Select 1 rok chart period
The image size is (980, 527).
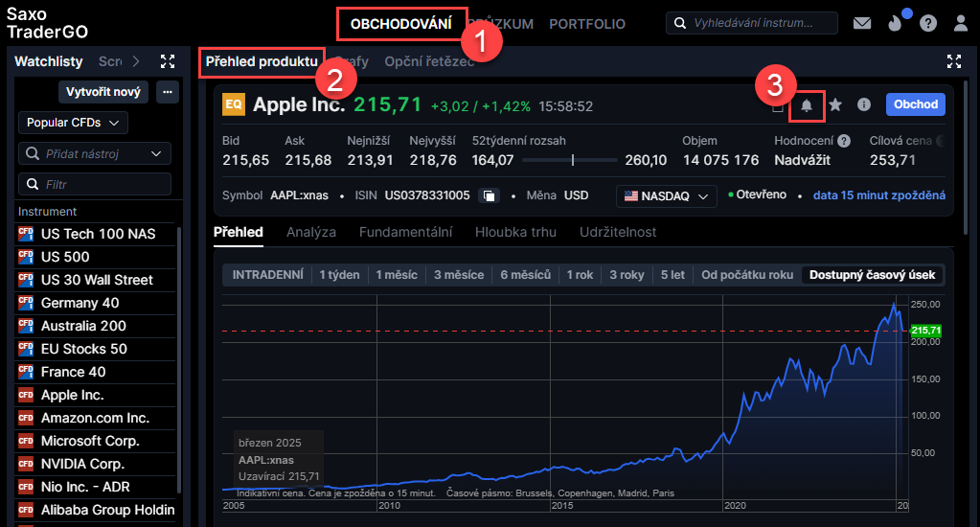[580, 274]
